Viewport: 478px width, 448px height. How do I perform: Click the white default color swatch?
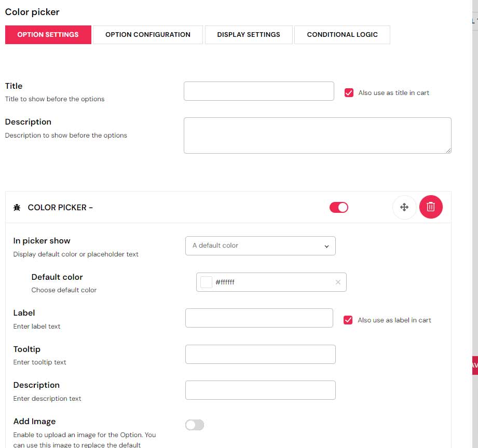[207, 282]
